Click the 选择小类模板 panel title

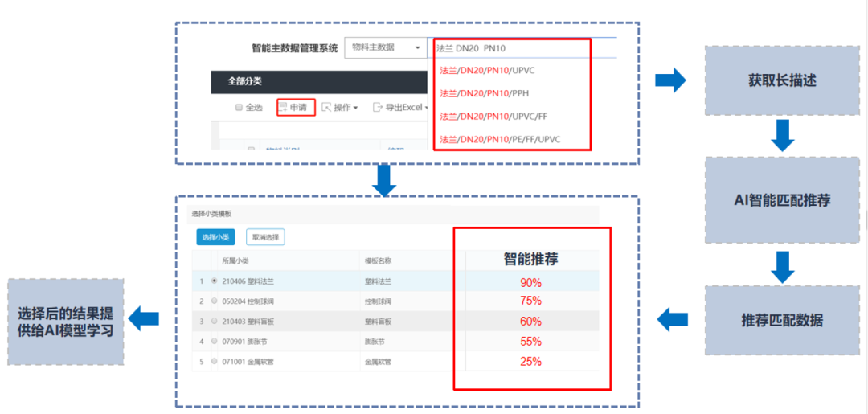point(211,213)
